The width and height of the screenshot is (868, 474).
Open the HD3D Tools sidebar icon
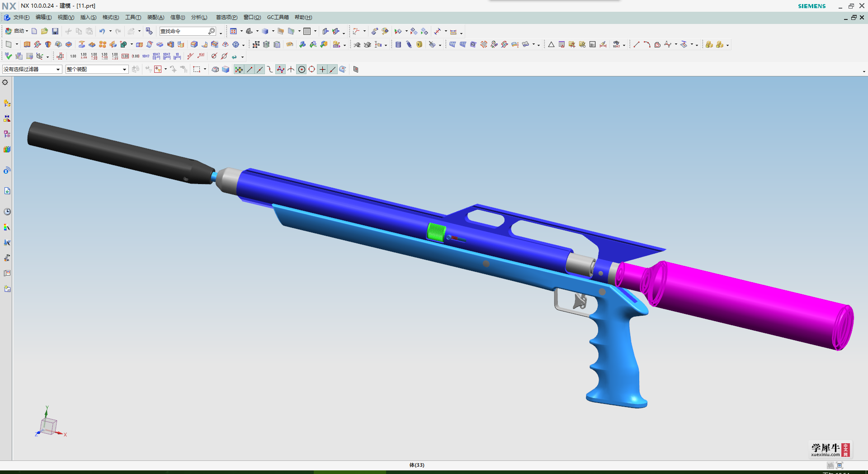[7, 171]
